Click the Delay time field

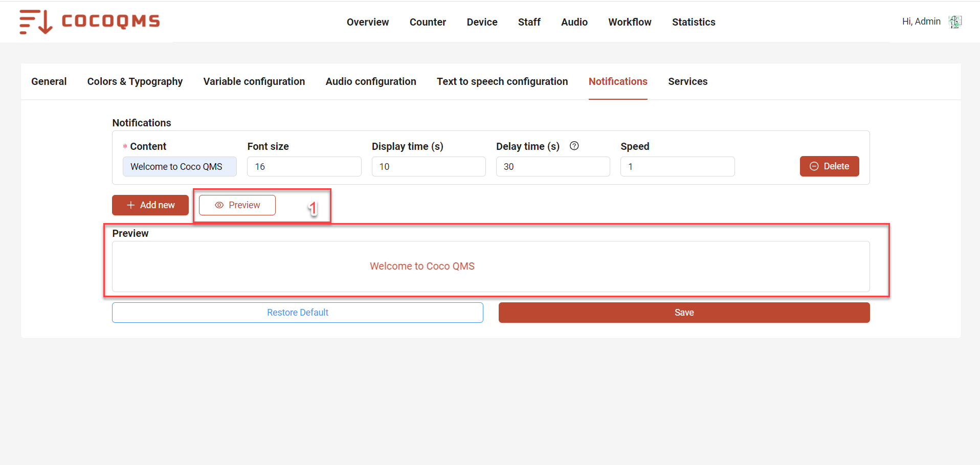point(553,167)
